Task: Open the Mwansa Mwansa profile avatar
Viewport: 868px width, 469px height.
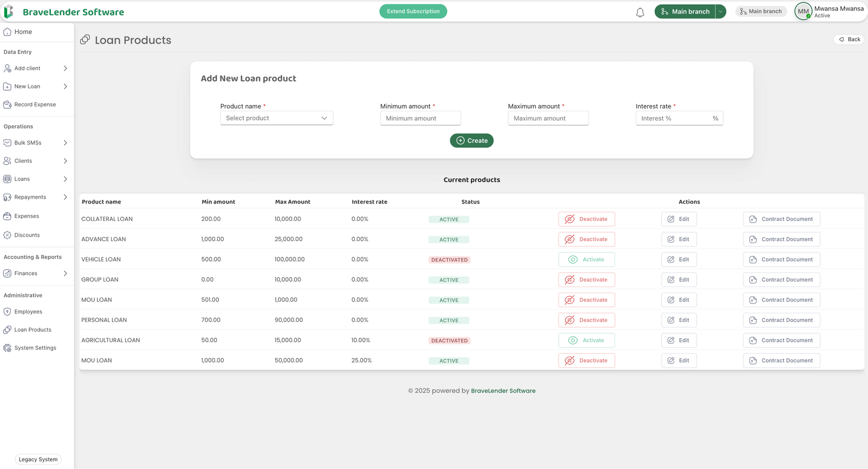Action: tap(803, 11)
